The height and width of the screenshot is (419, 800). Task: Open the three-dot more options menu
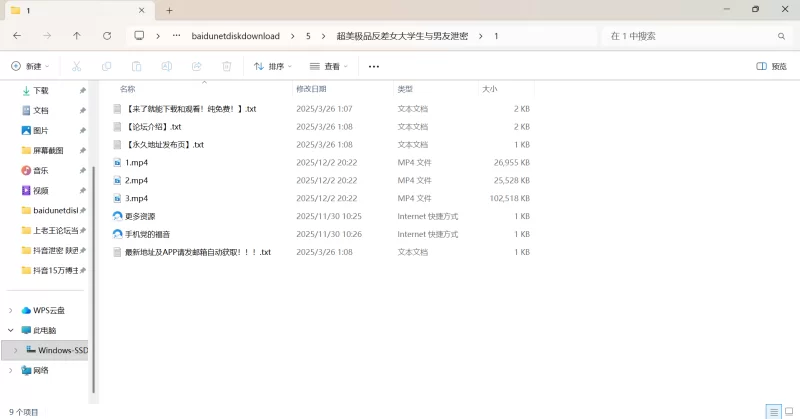coord(374,67)
